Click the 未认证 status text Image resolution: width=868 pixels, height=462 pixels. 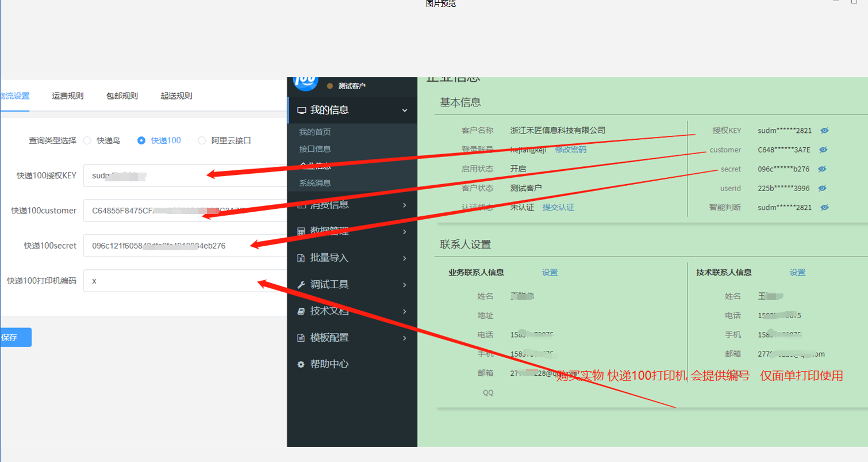[x=522, y=207]
